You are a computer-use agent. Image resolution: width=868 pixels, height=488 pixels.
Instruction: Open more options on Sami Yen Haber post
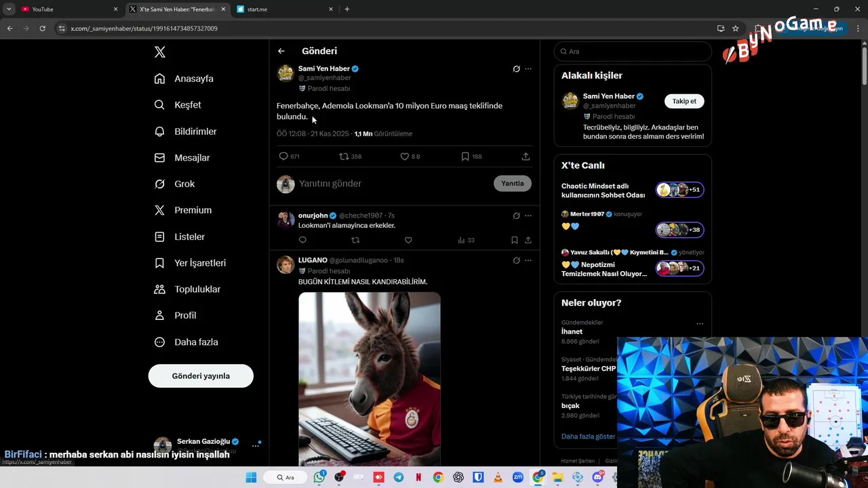point(528,69)
